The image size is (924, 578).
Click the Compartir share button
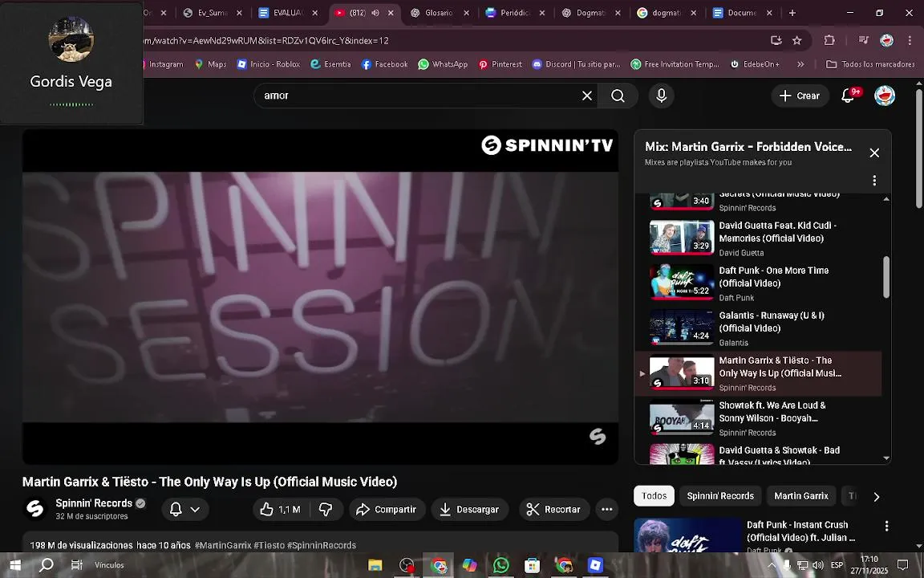(x=387, y=509)
